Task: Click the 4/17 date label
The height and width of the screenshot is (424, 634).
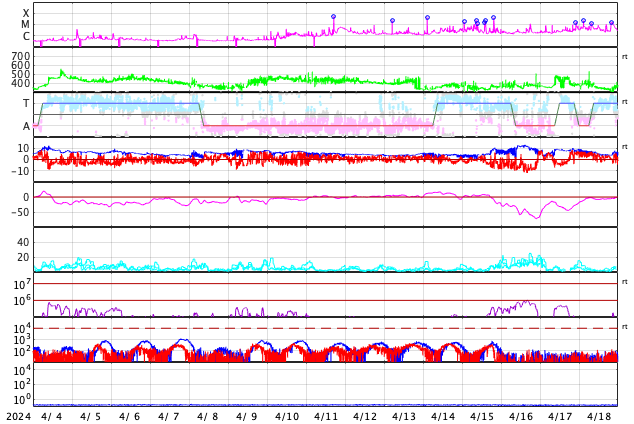Action: (560, 416)
